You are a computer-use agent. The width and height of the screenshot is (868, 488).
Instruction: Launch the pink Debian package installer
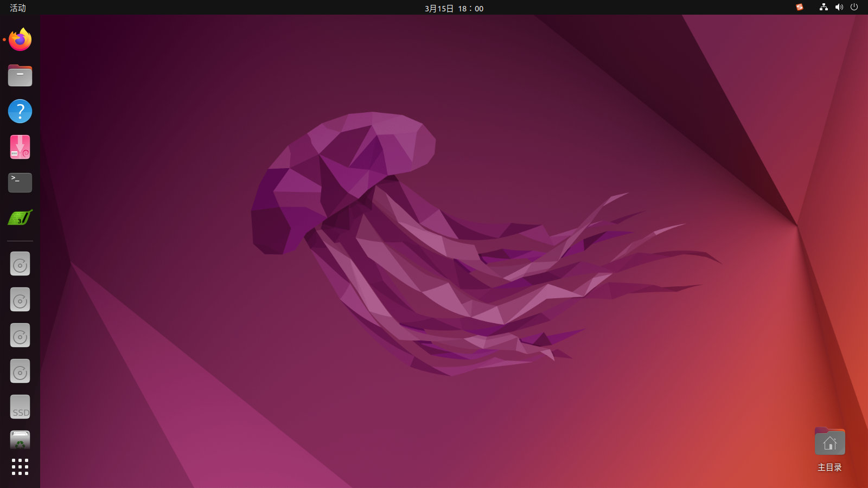[20, 147]
